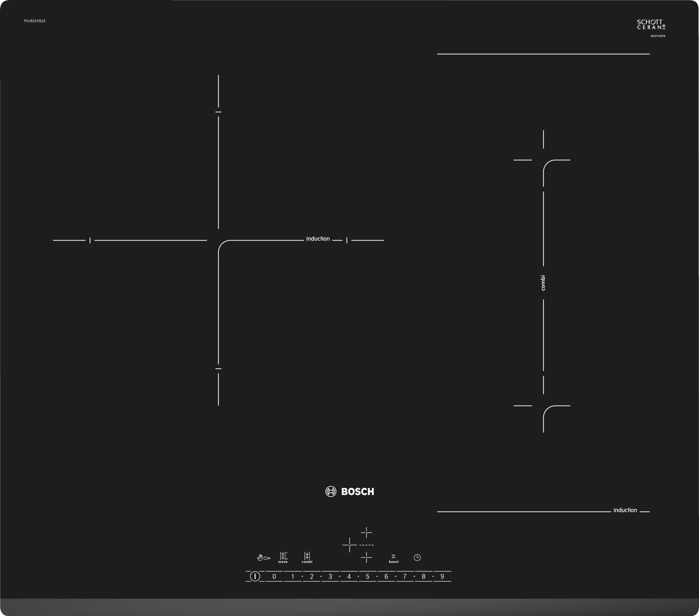Tap the Schott Ceran logo
699x616 pixels.
click(x=651, y=24)
